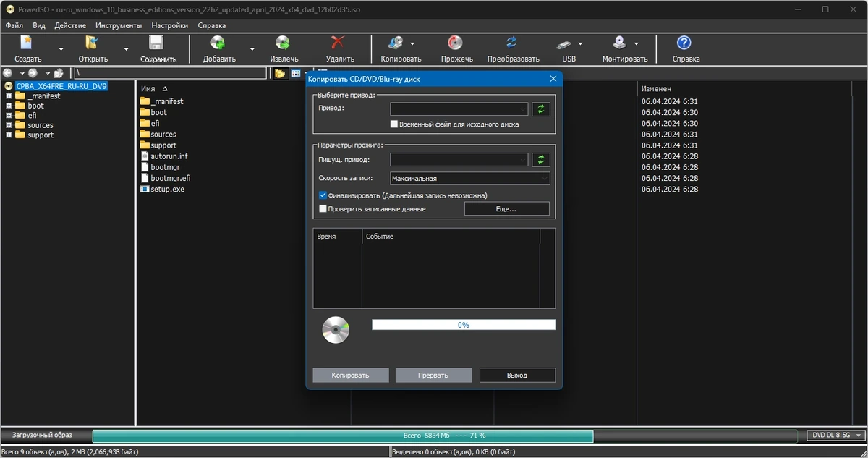Click the Прервать button

point(433,376)
